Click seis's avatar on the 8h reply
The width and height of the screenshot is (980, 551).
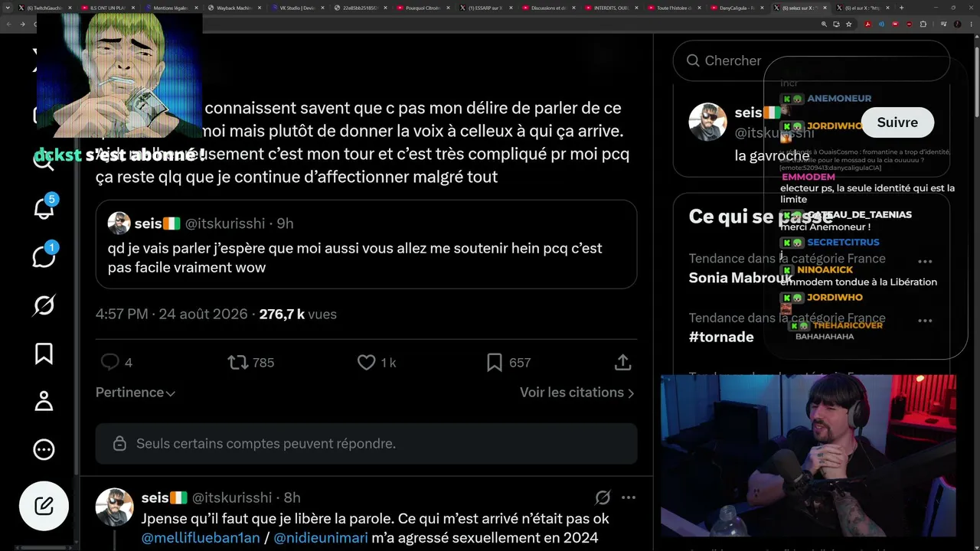pos(115,507)
